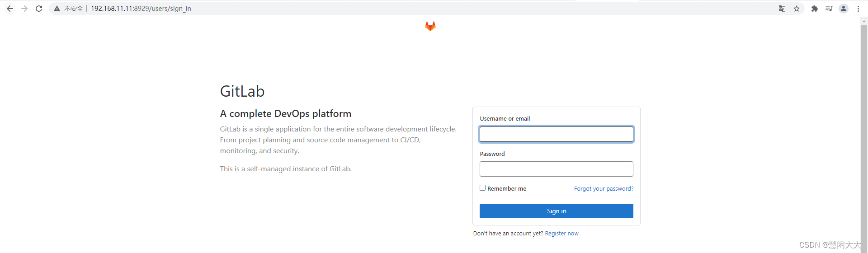This screenshot has width=868, height=253.
Task: Click the Sign in button
Action: (x=556, y=211)
